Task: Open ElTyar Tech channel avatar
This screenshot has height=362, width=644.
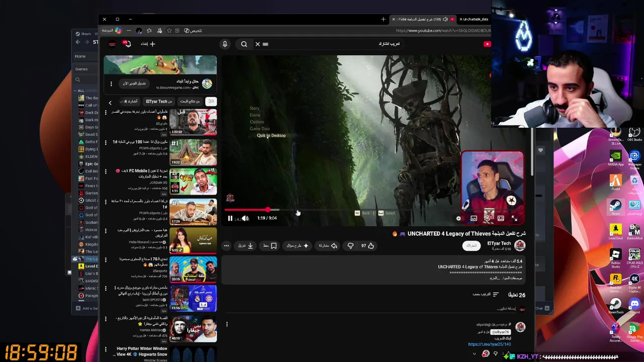Action: pyautogui.click(x=520, y=245)
